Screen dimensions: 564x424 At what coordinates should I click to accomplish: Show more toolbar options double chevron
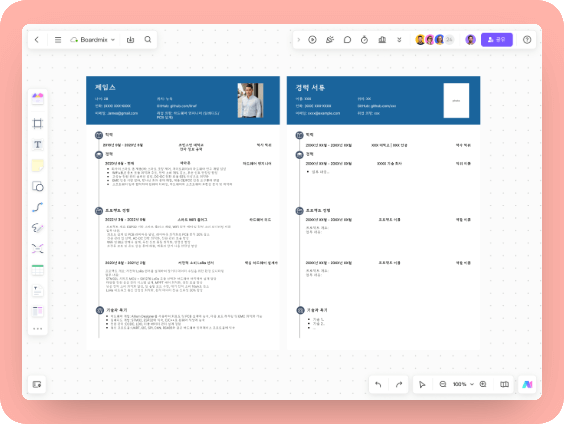(399, 40)
